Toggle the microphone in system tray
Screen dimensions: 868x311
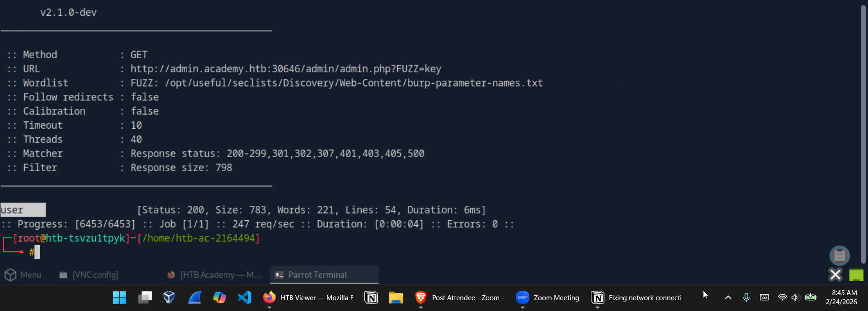pos(746,297)
